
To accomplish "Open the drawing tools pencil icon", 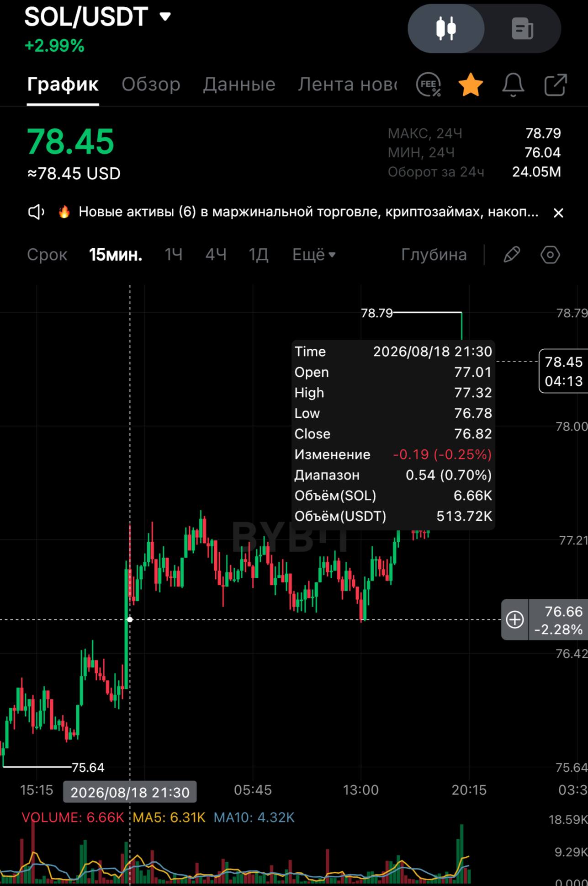I will click(x=512, y=255).
